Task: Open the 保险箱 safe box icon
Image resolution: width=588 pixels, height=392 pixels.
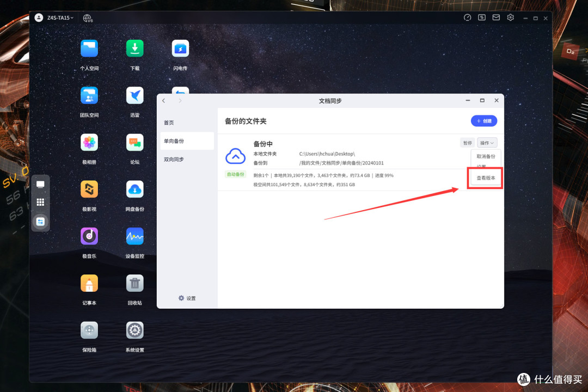Action: tap(89, 330)
